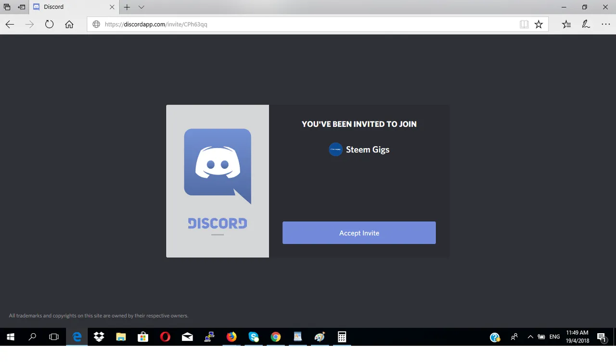616x364 pixels.
Task: Switch to the document app beside Chrome
Action: tap(298, 337)
